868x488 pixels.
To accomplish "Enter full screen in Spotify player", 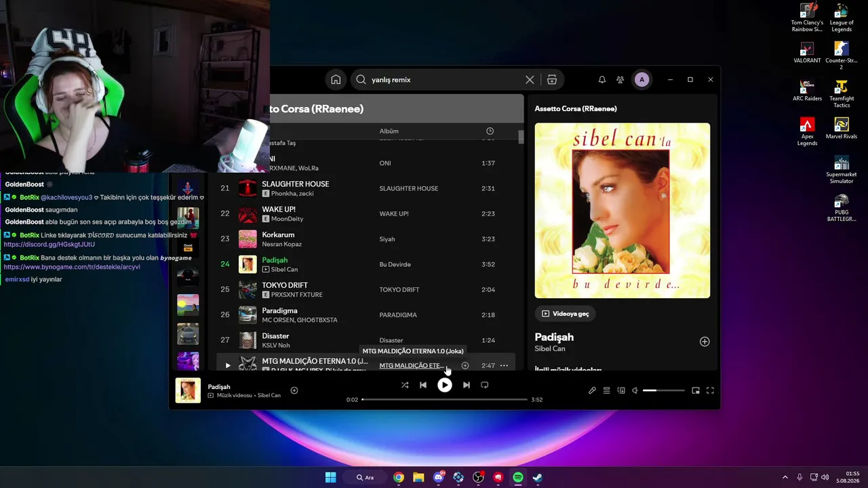I will (x=710, y=390).
